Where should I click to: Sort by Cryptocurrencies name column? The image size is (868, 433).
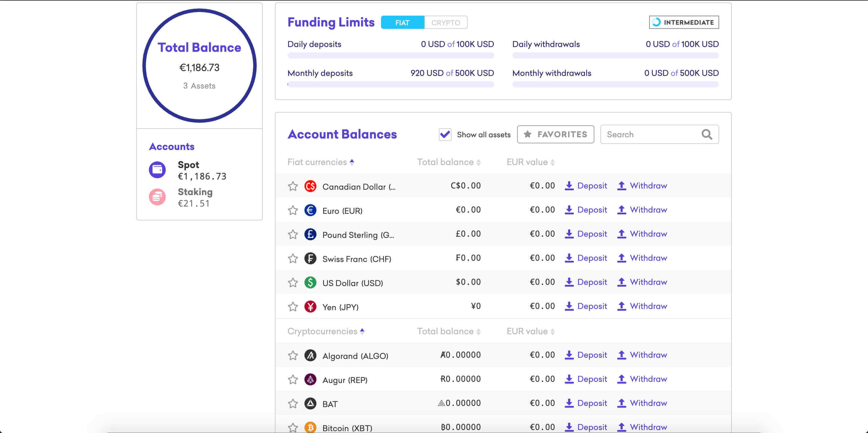[326, 331]
